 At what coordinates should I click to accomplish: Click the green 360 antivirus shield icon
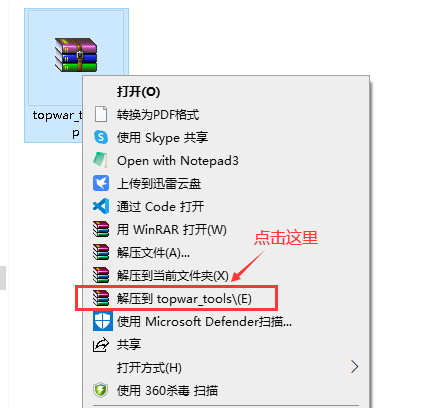[101, 390]
